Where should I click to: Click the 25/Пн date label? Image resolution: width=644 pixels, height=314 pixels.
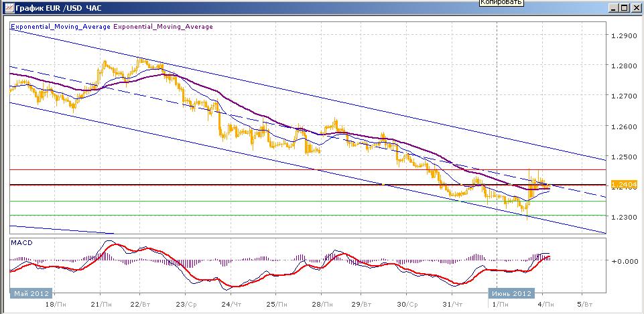(276, 305)
